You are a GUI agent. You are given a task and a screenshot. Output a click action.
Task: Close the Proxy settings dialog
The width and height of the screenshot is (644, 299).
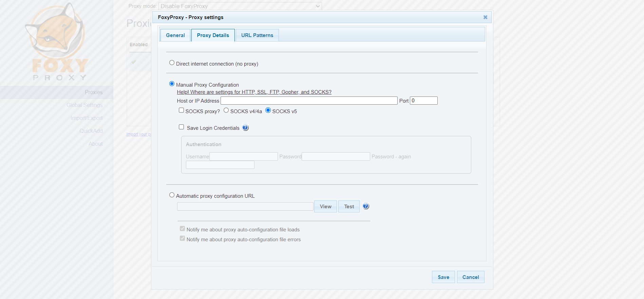click(485, 17)
